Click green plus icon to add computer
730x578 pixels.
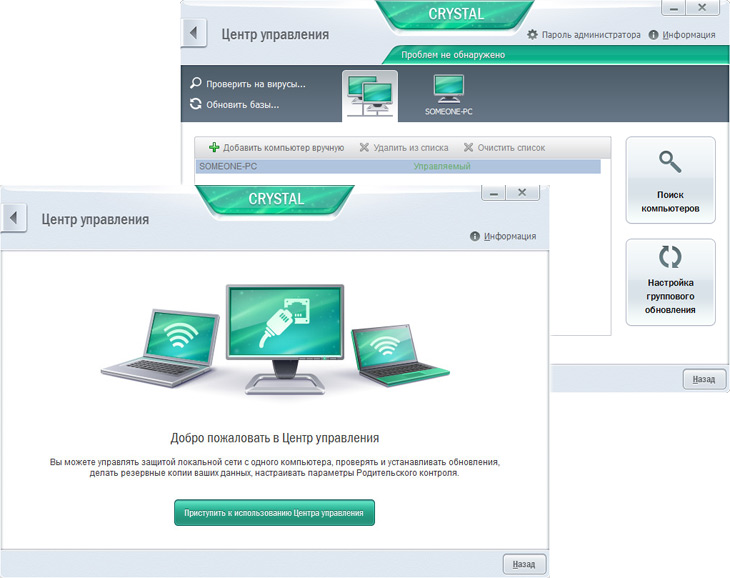pos(214,148)
